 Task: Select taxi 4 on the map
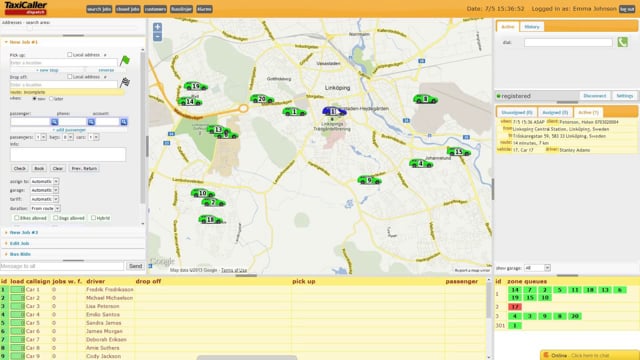pos(421,164)
